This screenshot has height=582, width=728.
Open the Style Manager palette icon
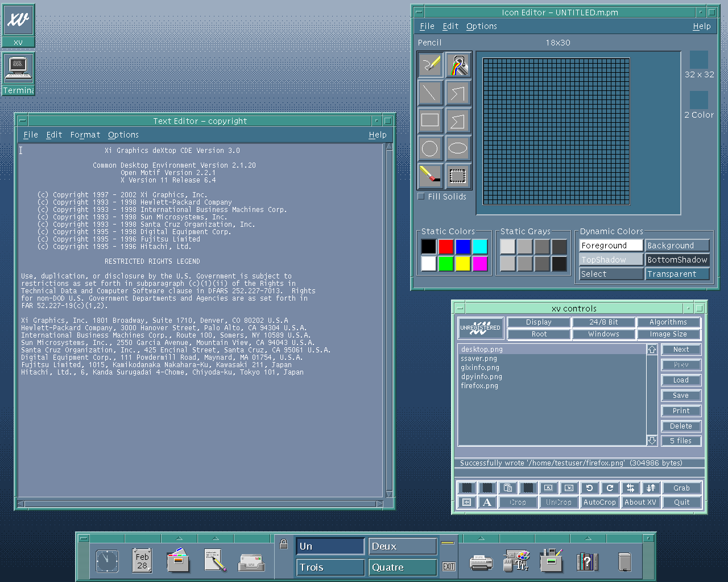pyautogui.click(x=516, y=560)
